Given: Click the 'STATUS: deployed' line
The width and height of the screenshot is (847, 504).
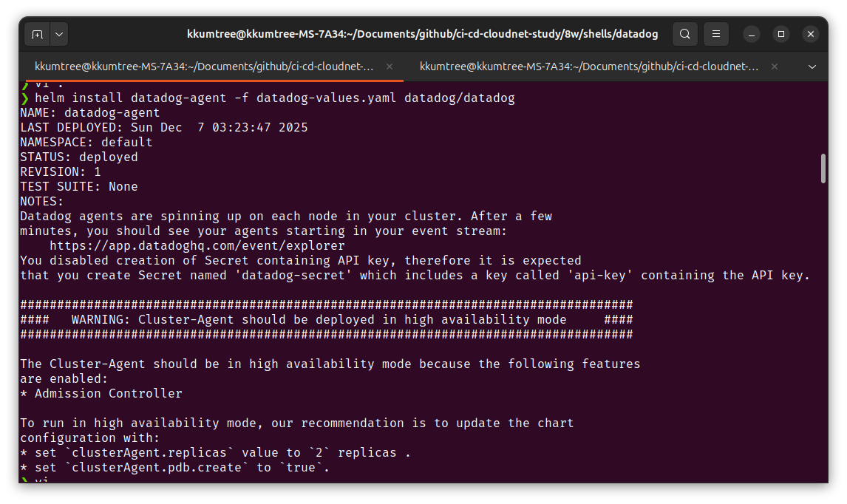Looking at the screenshot, I should pyautogui.click(x=79, y=157).
